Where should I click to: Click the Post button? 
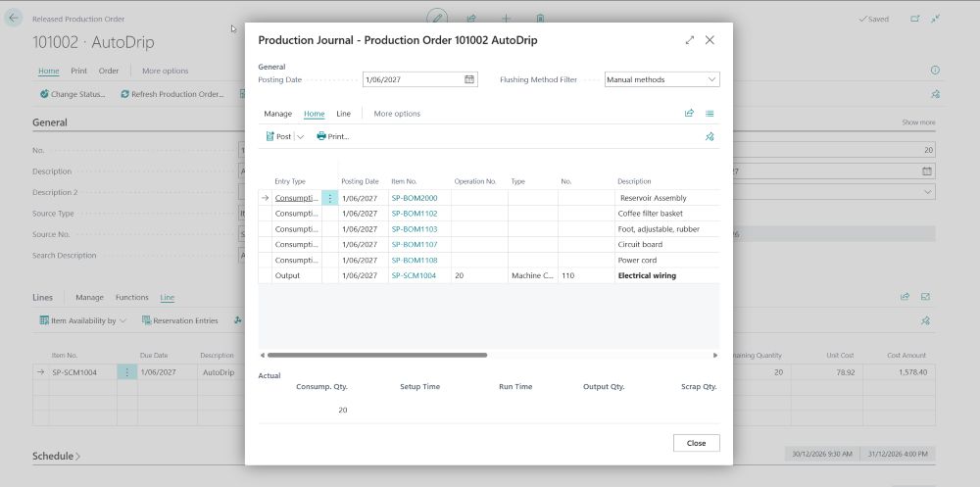(278, 136)
